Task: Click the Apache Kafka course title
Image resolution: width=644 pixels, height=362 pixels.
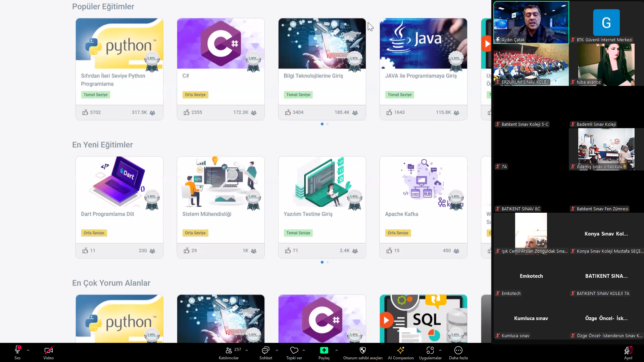Action: click(x=402, y=214)
